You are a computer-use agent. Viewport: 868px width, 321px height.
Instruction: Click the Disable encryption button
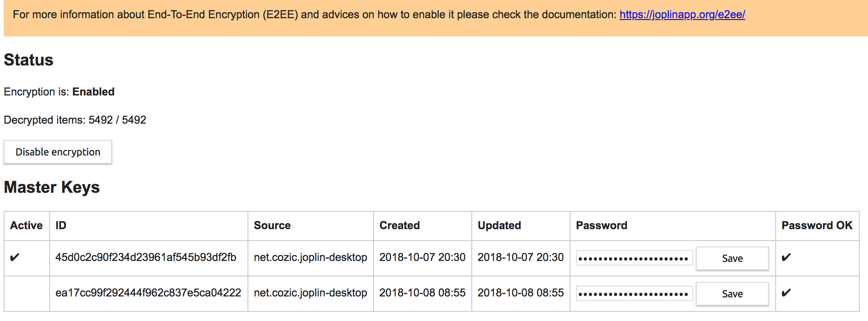click(x=58, y=152)
